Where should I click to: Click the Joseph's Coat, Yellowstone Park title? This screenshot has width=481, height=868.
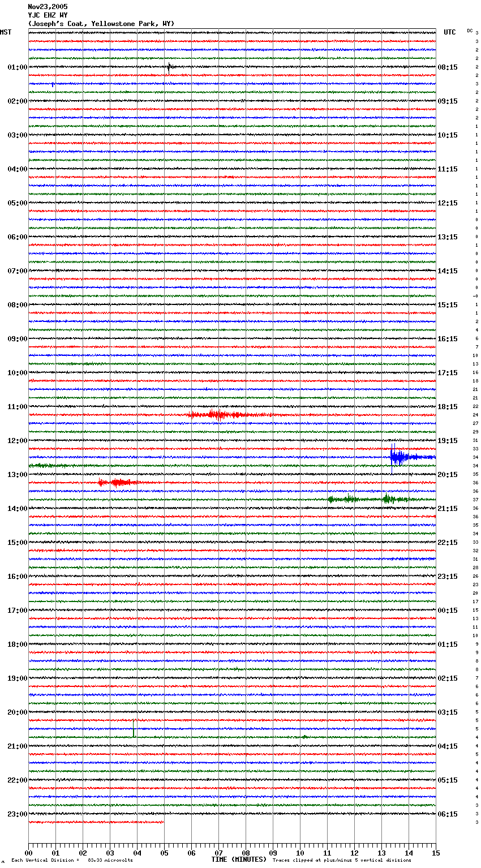point(101,24)
